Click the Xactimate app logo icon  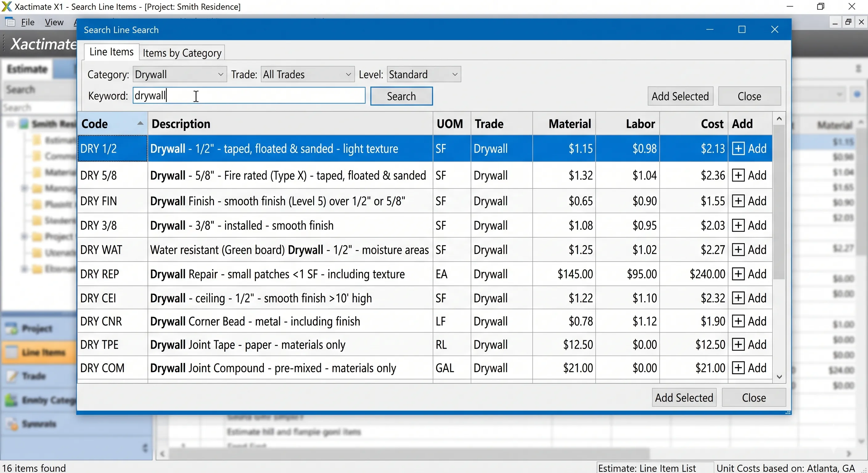(x=7, y=6)
